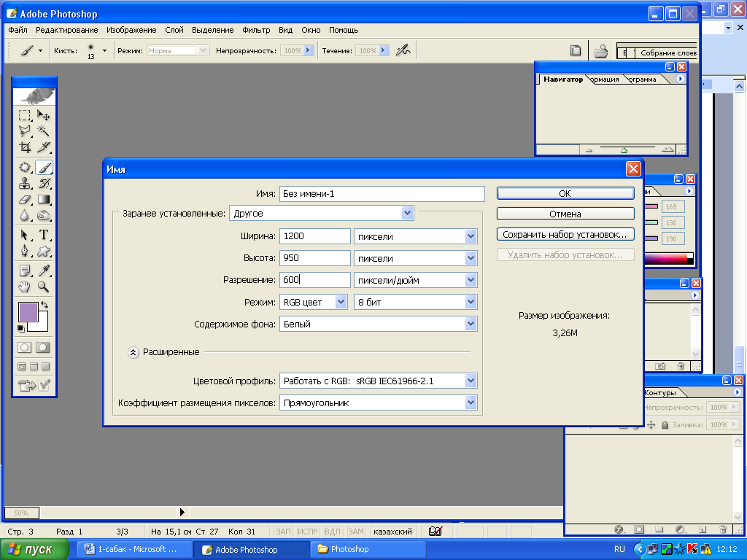Swap foreground and background colors
Screen dimensions: 747x560
(44, 305)
